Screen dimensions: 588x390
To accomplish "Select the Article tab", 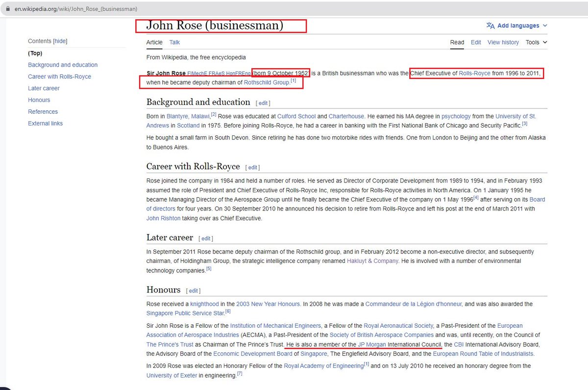I will tap(154, 42).
